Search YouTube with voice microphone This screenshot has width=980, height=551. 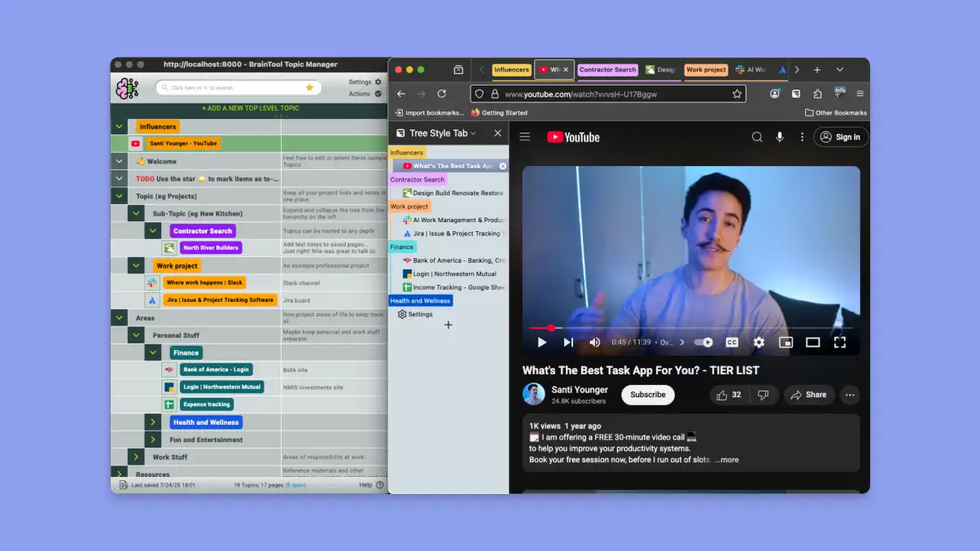[x=780, y=137]
